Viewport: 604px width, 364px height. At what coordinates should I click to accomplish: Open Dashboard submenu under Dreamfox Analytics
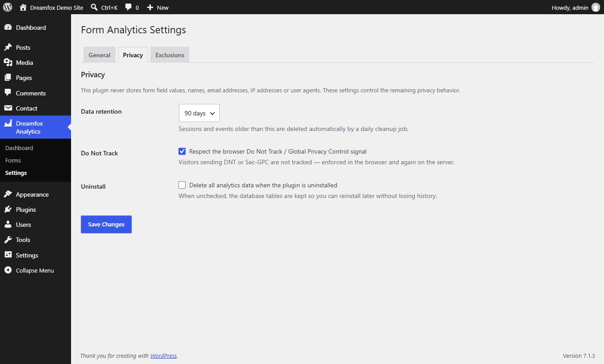19,148
